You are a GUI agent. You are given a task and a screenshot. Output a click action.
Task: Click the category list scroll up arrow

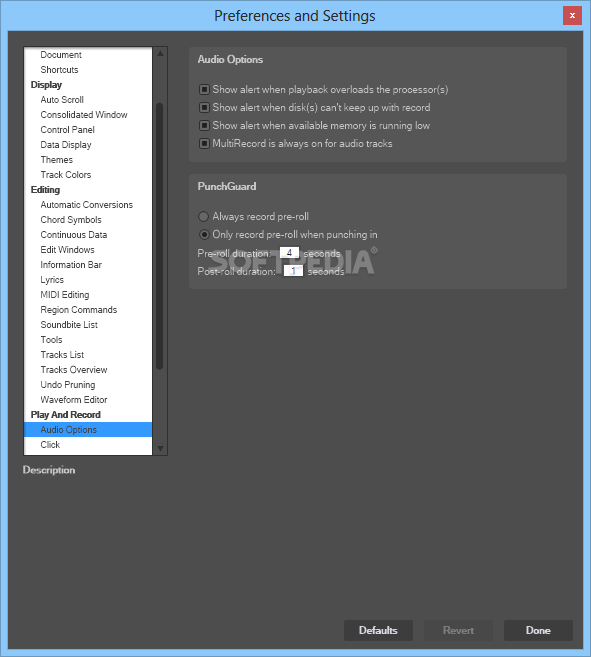(160, 54)
